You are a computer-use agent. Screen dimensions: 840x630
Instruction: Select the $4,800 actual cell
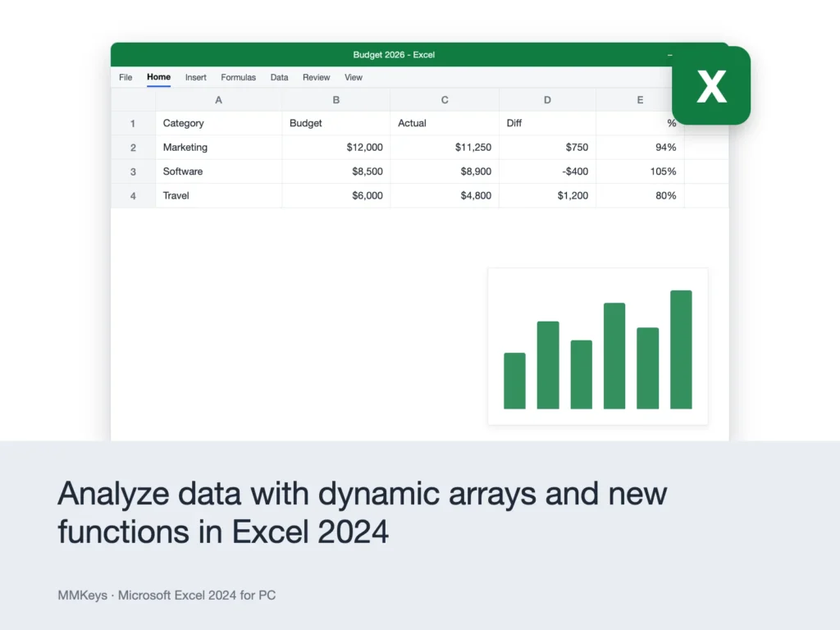tap(445, 195)
